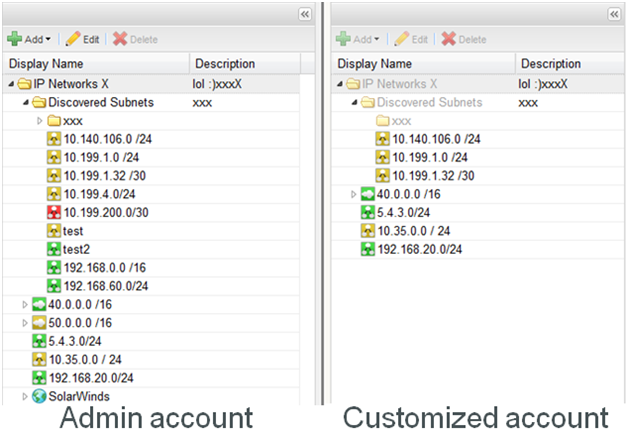The image size is (628, 435).
Task: Click red subnet icon of 10.199.200.0/30
Action: (x=54, y=213)
